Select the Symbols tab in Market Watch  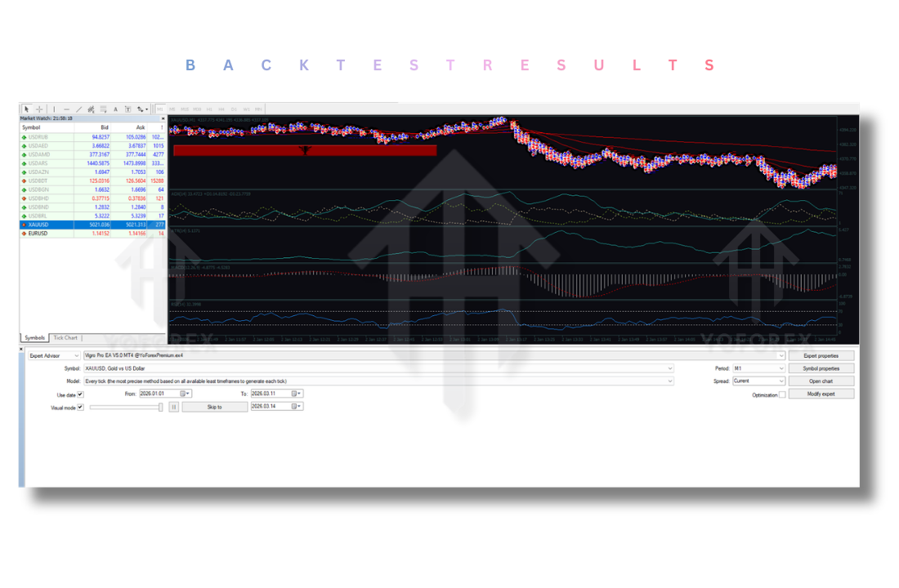pyautogui.click(x=34, y=337)
